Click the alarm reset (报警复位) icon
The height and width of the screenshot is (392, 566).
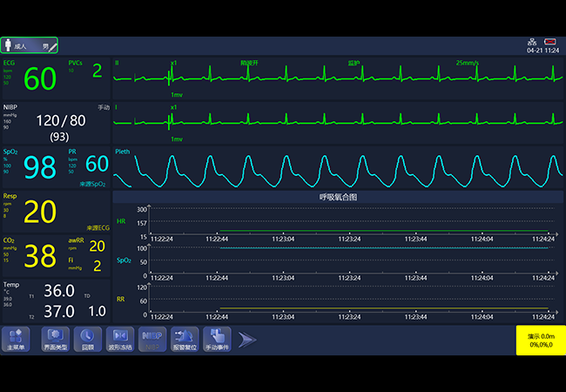coord(185,339)
